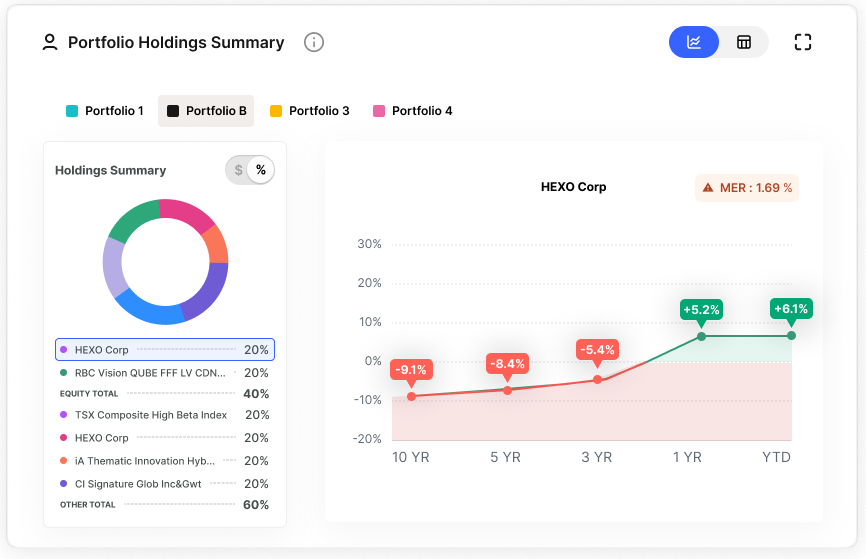
Task: Click the orange donut chart segment
Action: (216, 244)
